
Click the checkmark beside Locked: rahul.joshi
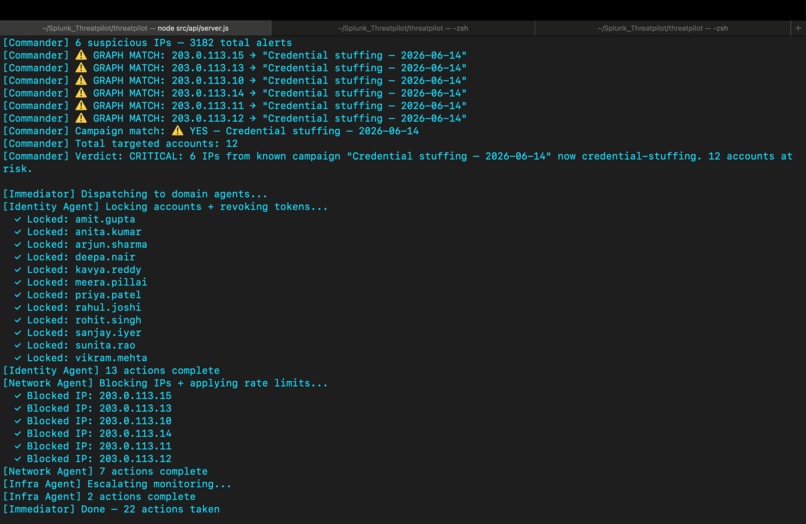point(18,308)
